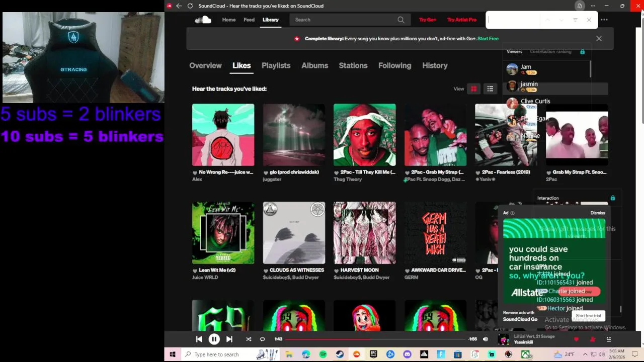The height and width of the screenshot is (362, 644).
Task: Switch to the History tab
Action: pyautogui.click(x=435, y=65)
